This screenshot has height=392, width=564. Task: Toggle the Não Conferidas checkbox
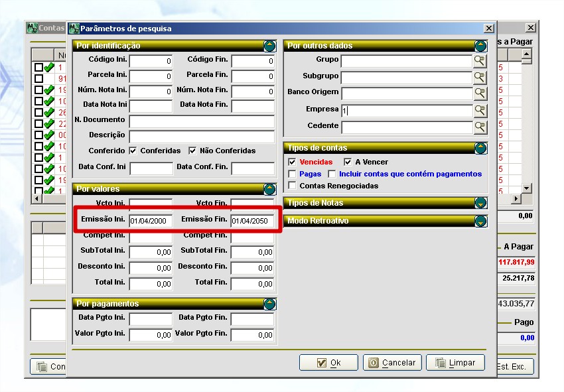pos(193,151)
